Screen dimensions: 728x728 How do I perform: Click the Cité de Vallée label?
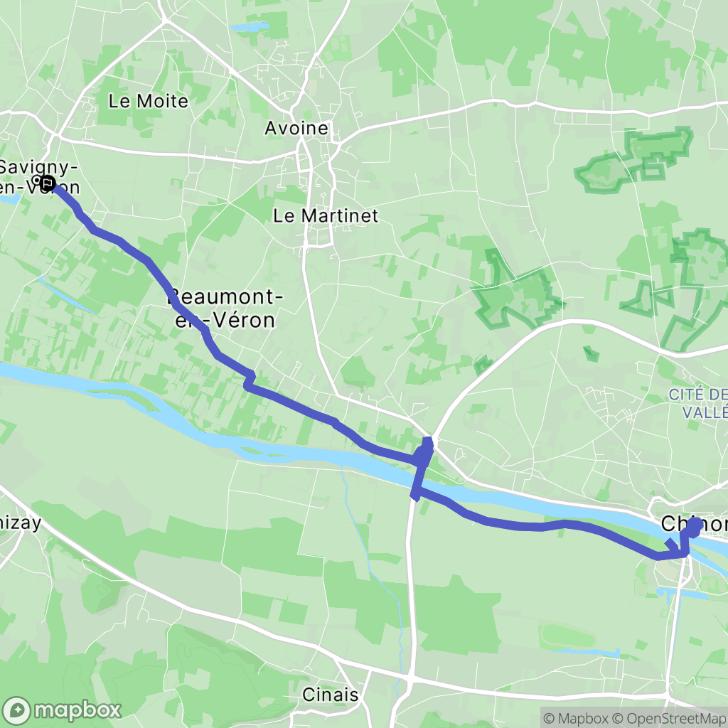(698, 404)
